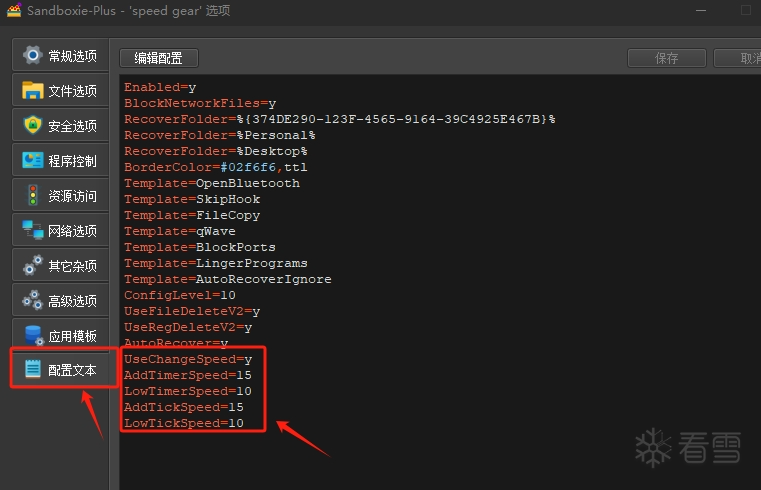The width and height of the screenshot is (761, 490).
Task: Click the ConfigLevel=10 line
Action: click(x=180, y=295)
